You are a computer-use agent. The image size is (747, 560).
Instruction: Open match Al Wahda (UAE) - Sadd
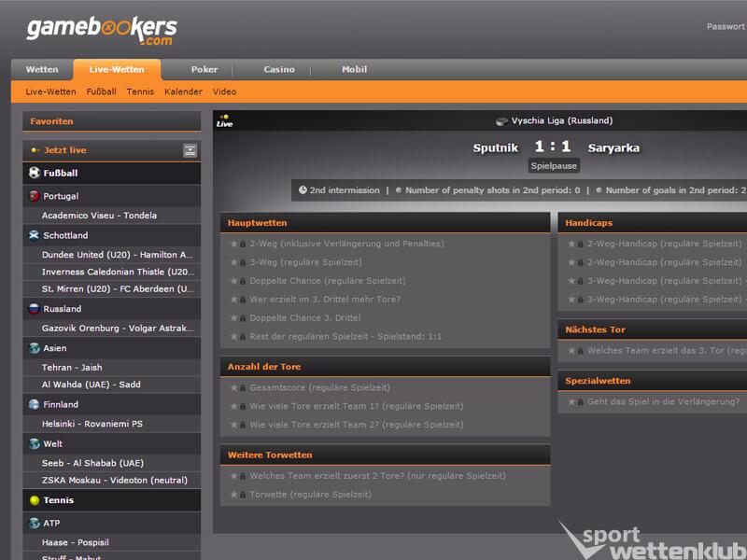pyautogui.click(x=111, y=385)
